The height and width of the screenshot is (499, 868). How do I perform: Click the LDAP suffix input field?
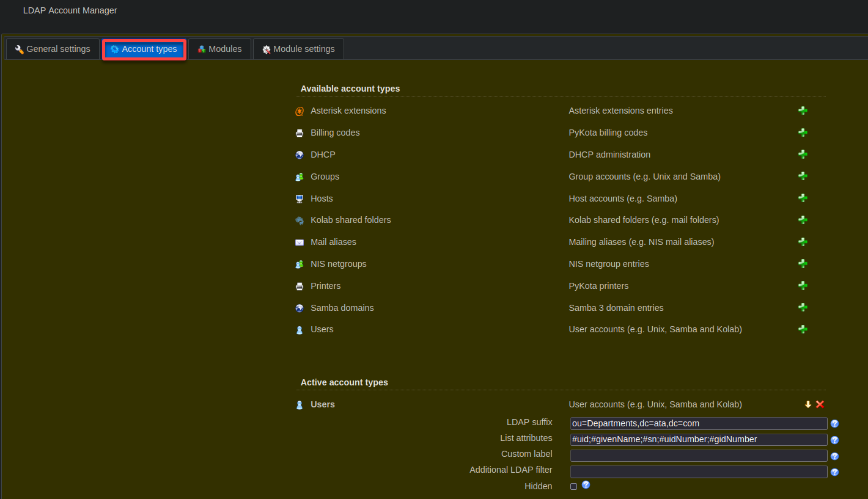pos(699,423)
